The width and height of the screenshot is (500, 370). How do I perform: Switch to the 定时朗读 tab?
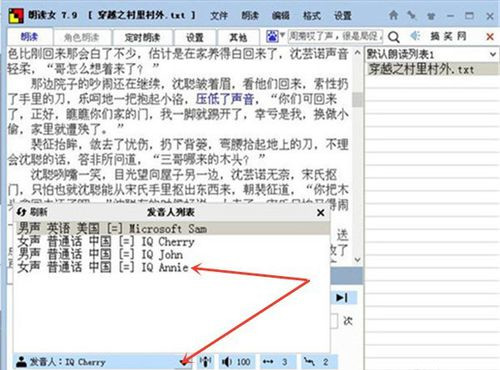pos(143,37)
